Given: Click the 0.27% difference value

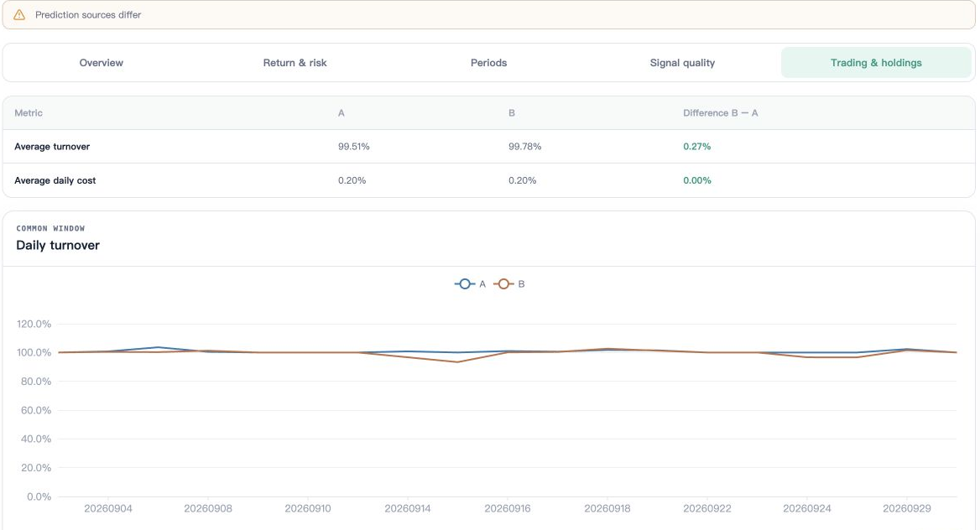Looking at the screenshot, I should click(697, 146).
